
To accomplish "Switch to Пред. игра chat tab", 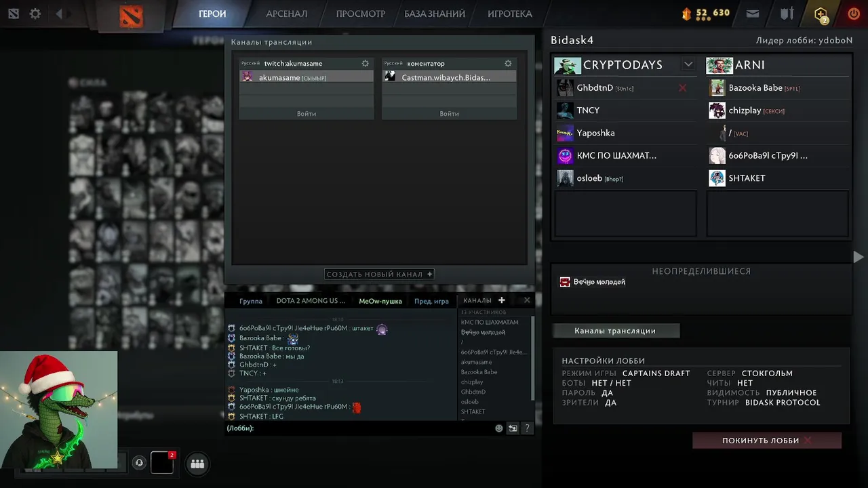I will pos(431,301).
